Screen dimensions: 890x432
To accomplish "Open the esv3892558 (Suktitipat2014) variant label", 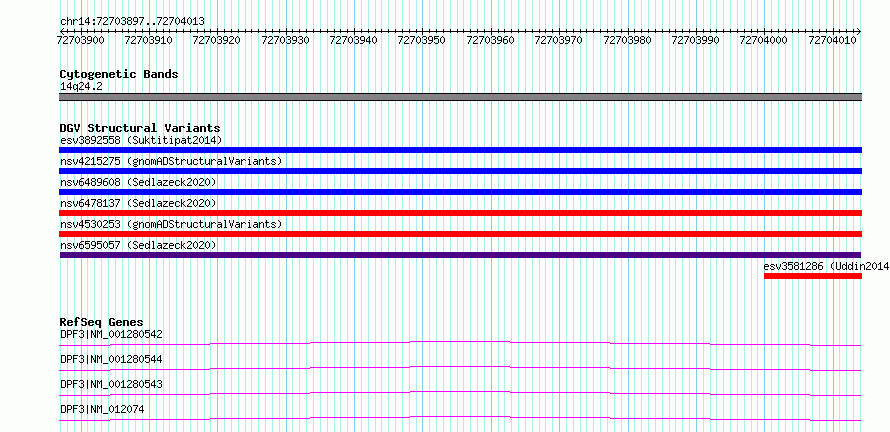I will (x=141, y=140).
